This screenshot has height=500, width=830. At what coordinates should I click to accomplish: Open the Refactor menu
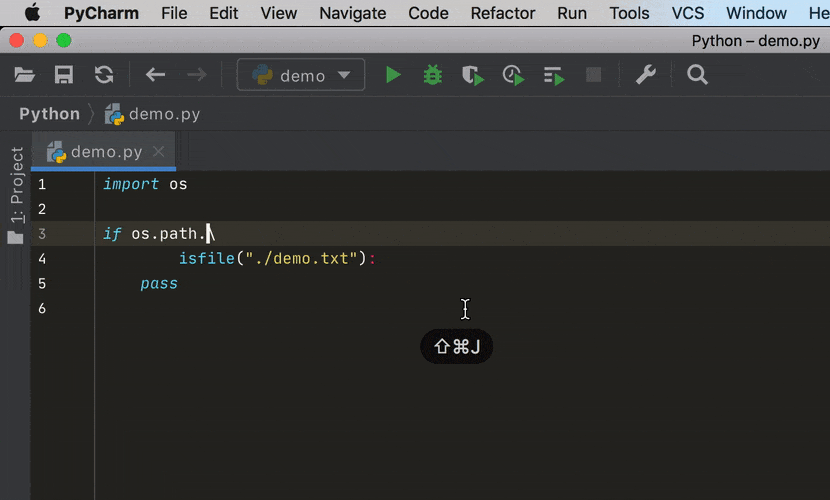point(503,13)
